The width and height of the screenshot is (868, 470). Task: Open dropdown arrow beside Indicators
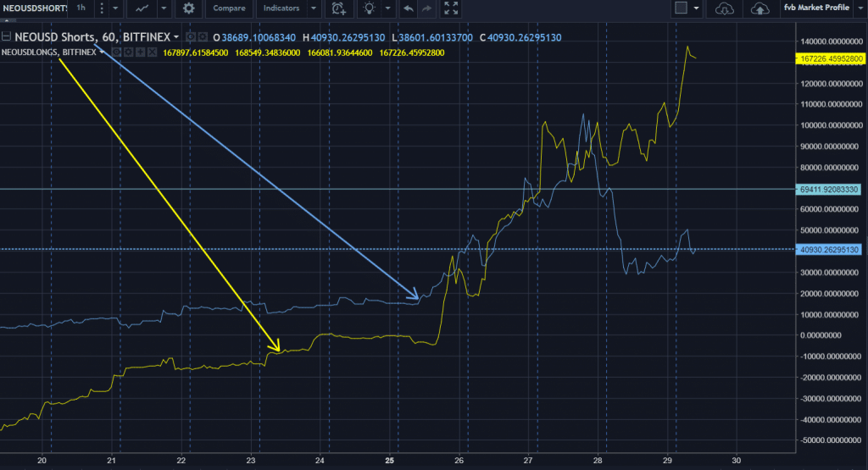314,8
